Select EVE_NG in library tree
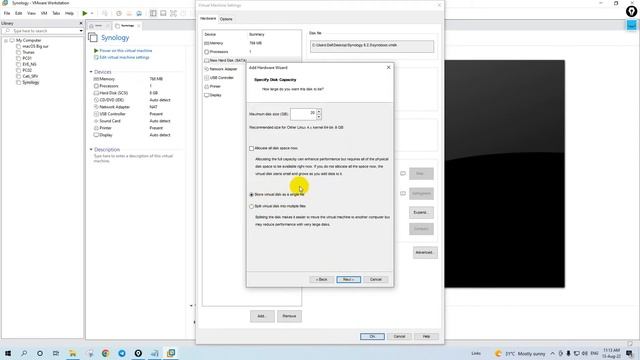The image size is (640, 360). pos(29,64)
